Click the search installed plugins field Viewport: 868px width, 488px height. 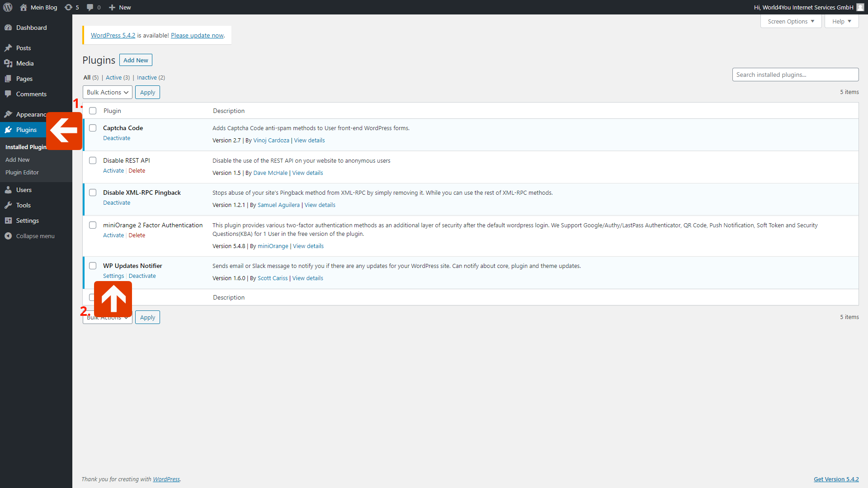coord(795,75)
